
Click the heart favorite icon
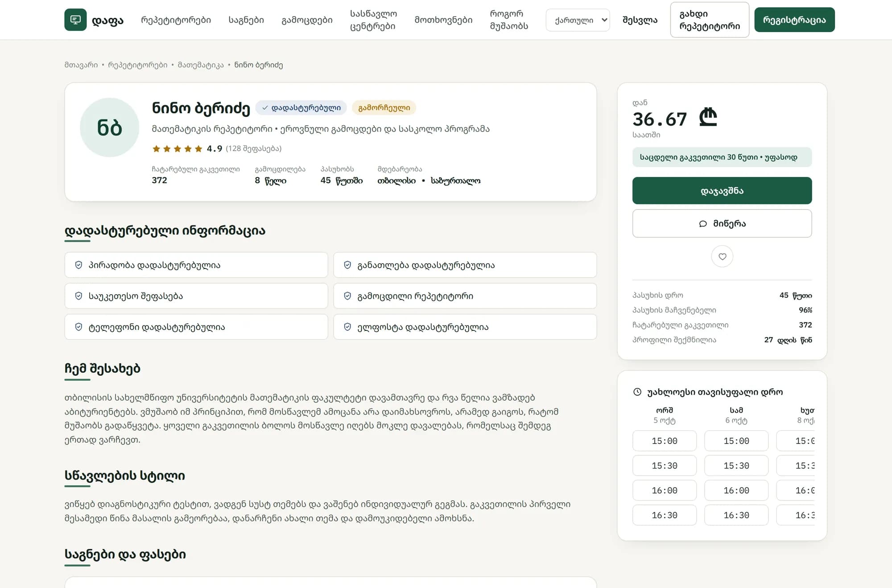tap(722, 256)
